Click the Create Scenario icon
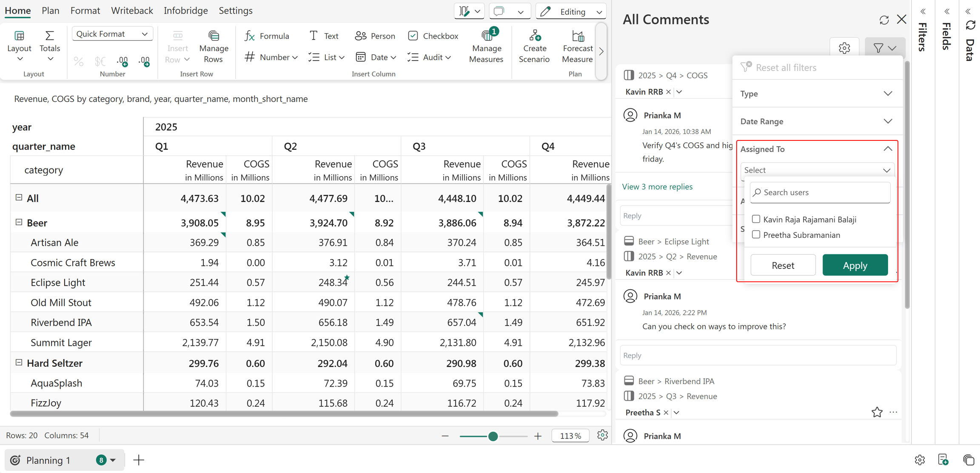Image resolution: width=980 pixels, height=473 pixels. [x=535, y=36]
